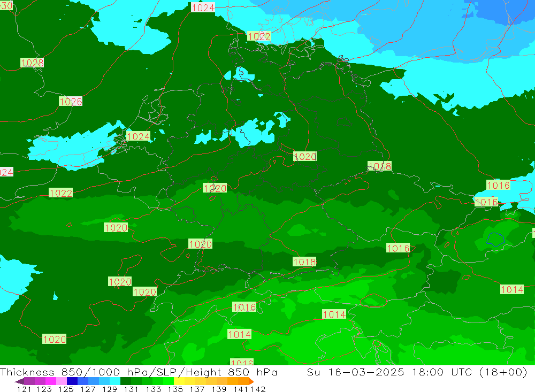Select the light pink legend swatch
Viewport: 535px width, 392px height.
[x=62, y=381]
